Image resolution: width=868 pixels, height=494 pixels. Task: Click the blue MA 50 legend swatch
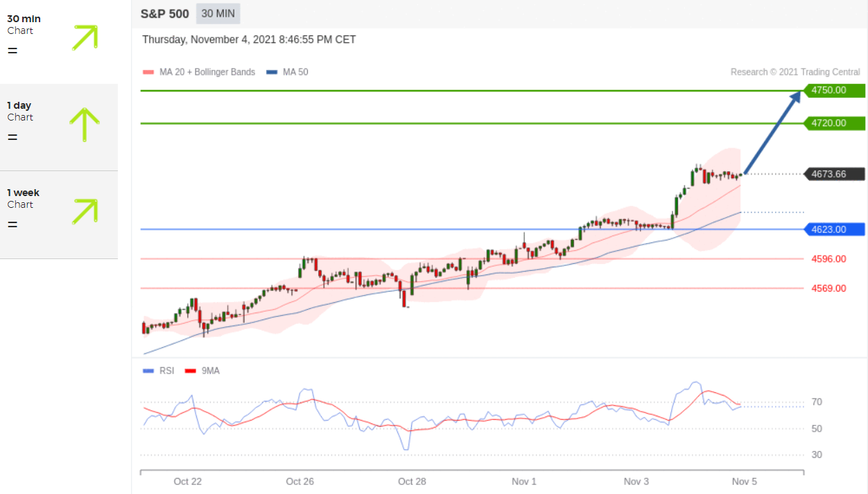click(x=272, y=72)
